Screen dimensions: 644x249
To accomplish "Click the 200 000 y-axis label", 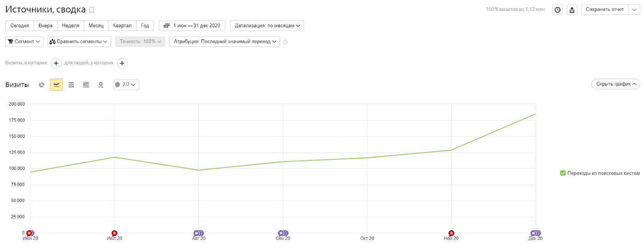I will pyautogui.click(x=17, y=104).
